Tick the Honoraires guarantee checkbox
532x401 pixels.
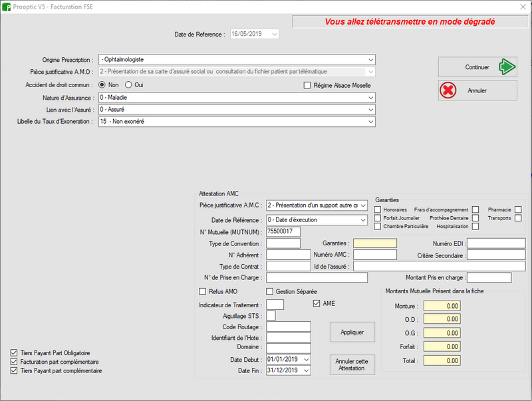[377, 209]
